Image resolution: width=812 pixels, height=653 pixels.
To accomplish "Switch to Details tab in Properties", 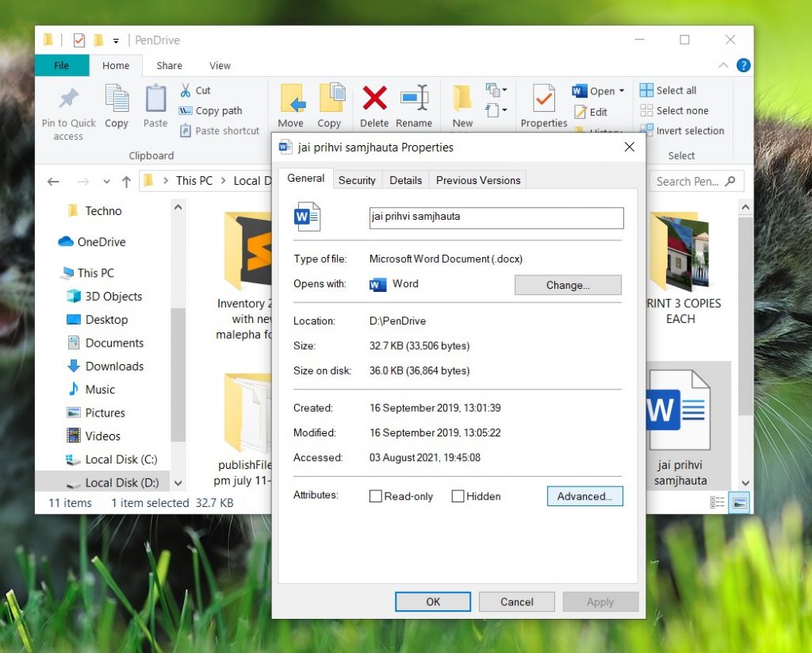I will [x=405, y=180].
